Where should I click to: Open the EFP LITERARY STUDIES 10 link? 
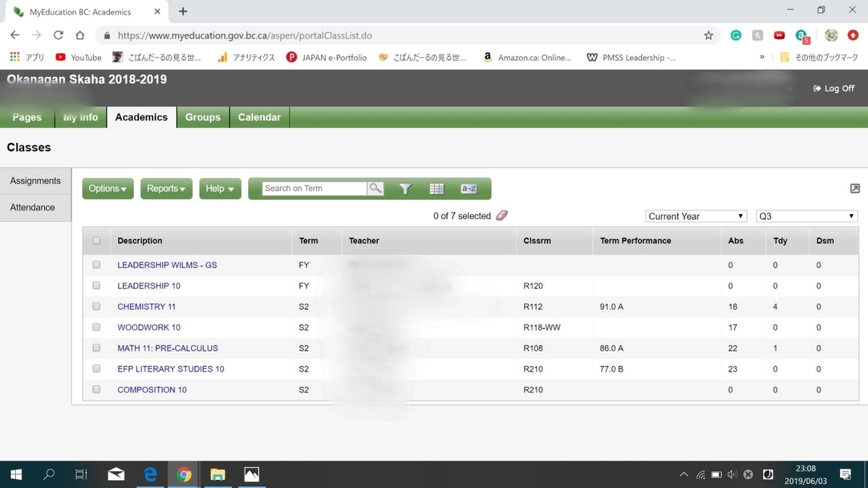171,369
